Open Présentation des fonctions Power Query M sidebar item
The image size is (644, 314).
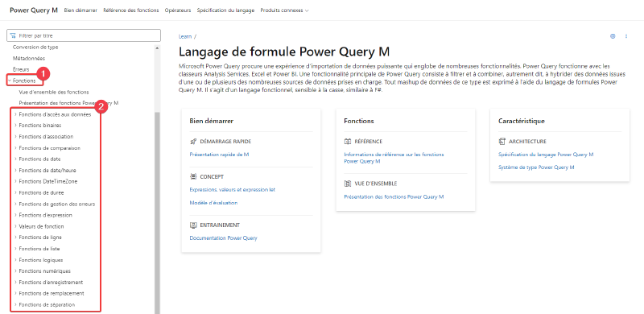[68, 103]
